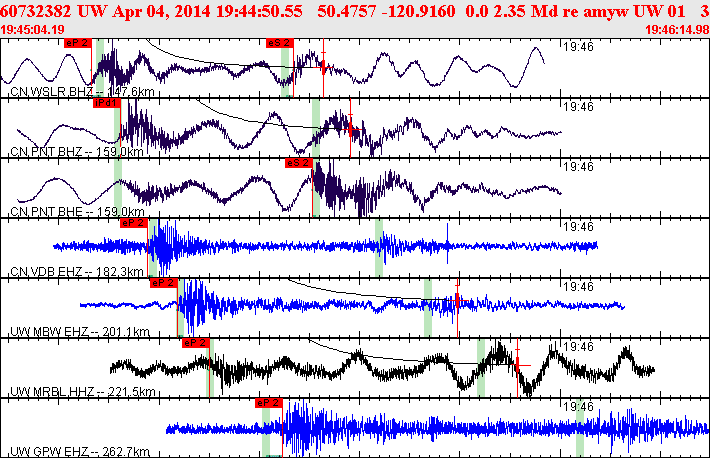This screenshot has width=710, height=458.
Task: Click the 19:46 time label on the WSLR row
Action: tap(578, 47)
